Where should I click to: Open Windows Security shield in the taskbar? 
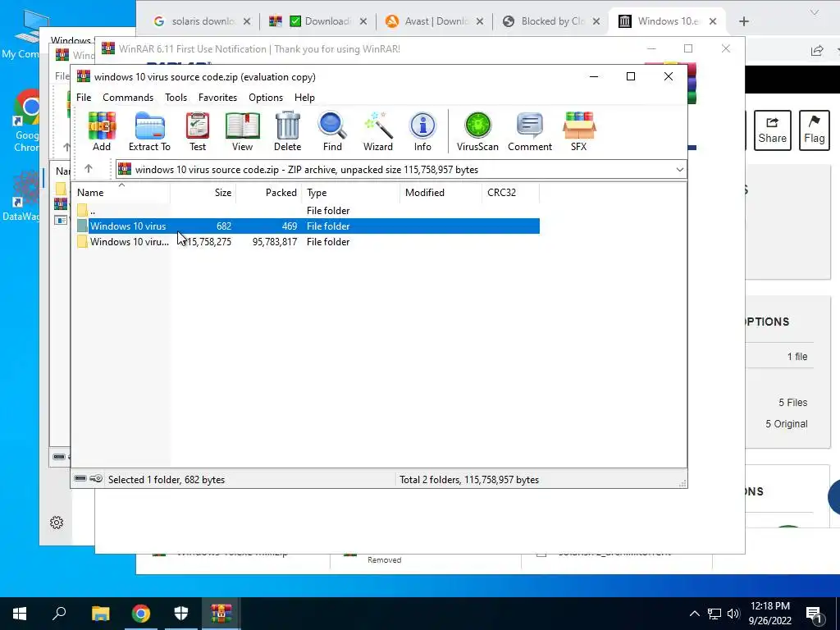coord(181,614)
